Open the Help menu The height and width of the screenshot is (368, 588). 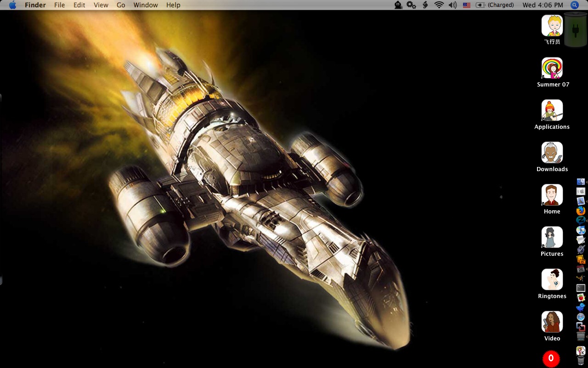tap(173, 5)
